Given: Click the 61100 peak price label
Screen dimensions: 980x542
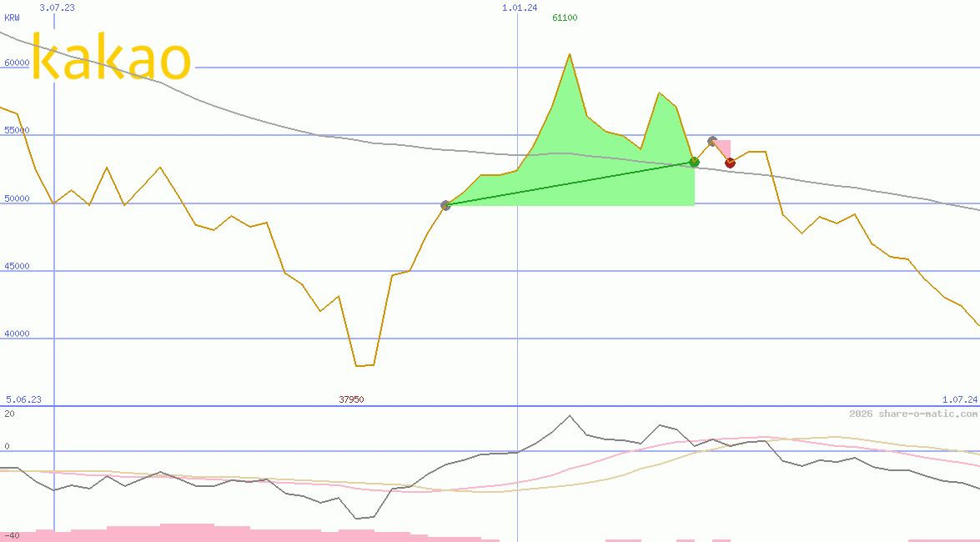Looking at the screenshot, I should (x=565, y=18).
